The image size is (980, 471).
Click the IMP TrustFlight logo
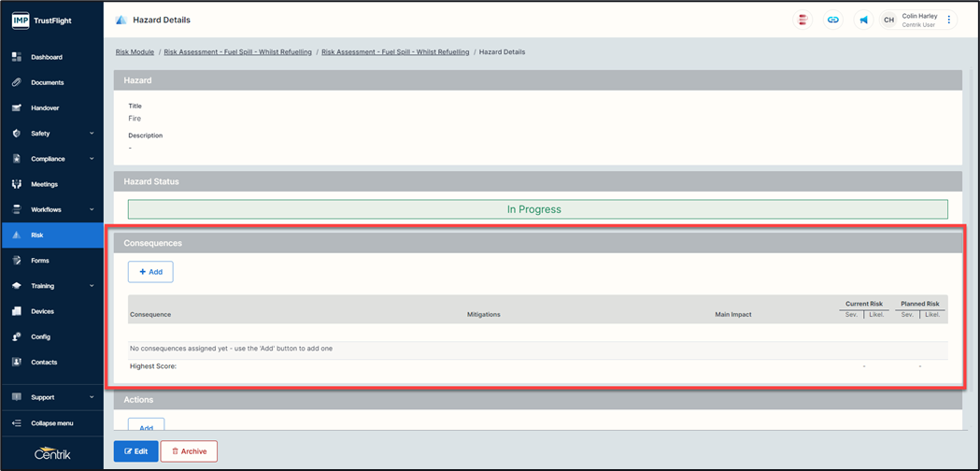coord(41,20)
